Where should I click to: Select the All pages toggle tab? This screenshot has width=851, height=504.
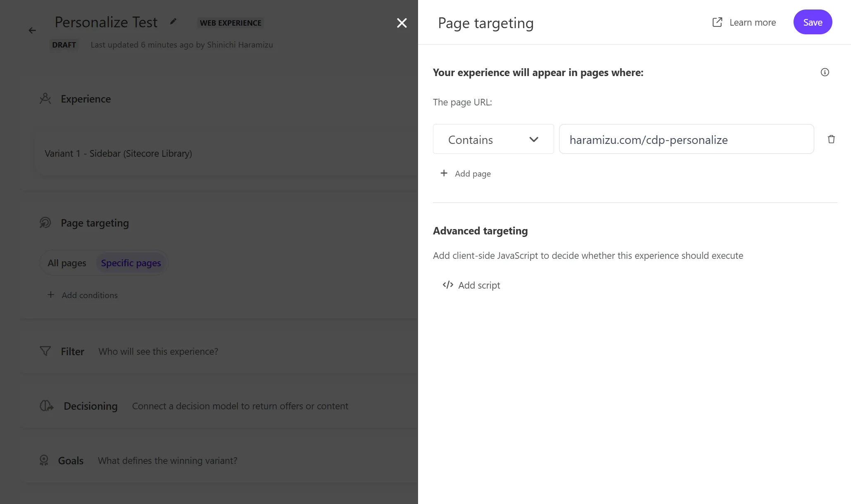pos(67,263)
